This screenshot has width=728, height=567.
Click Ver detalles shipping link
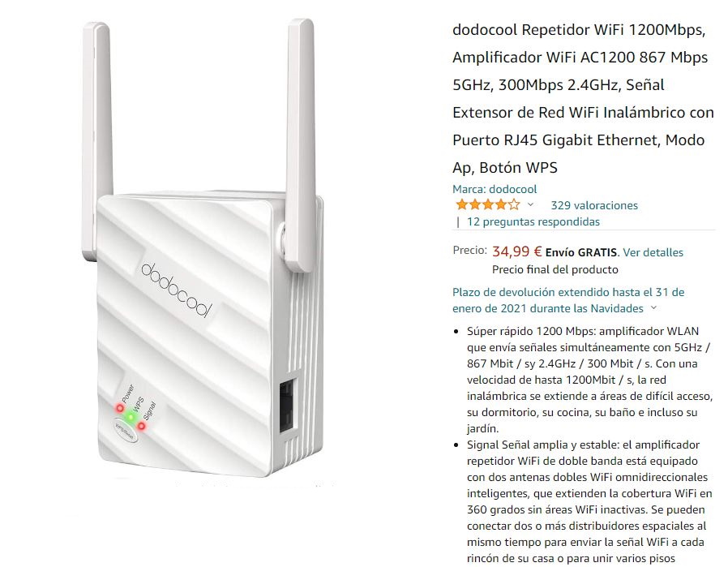653,252
